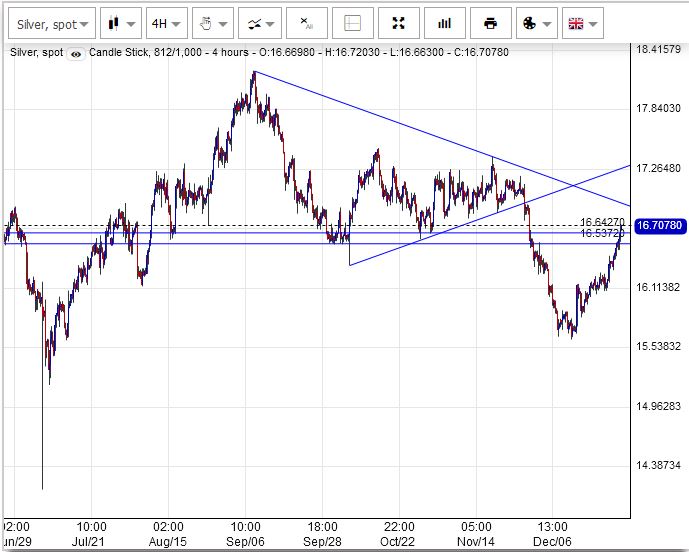
Task: Click the 16.53720 line label
Action: (602, 233)
